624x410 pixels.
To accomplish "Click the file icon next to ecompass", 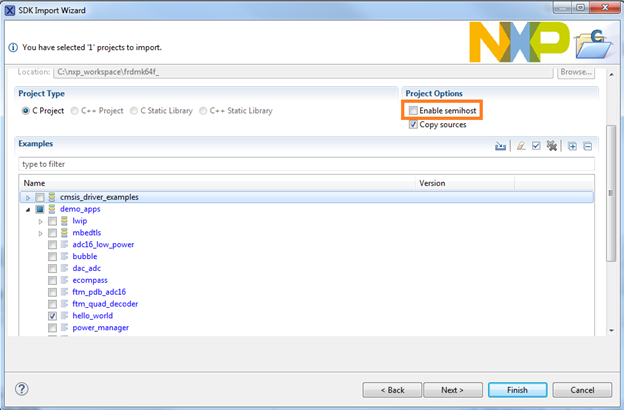I will [x=64, y=280].
